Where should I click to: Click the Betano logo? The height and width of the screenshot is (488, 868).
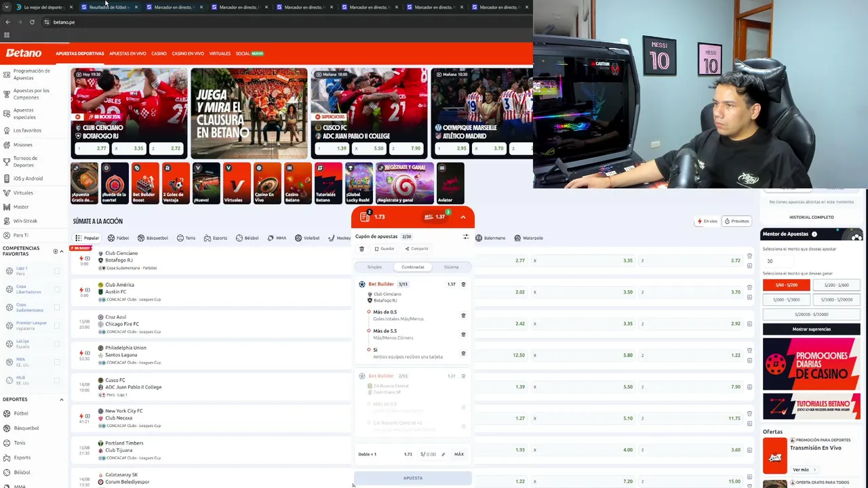pos(24,53)
